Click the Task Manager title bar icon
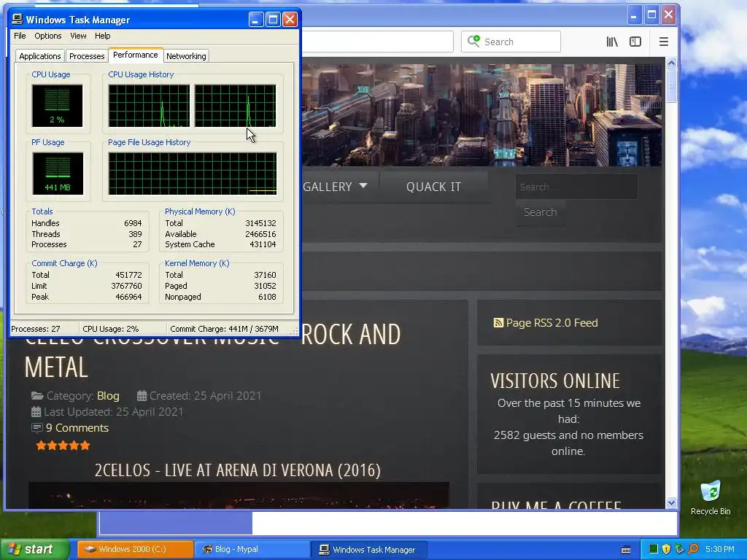The width and height of the screenshot is (747, 560). pyautogui.click(x=18, y=19)
